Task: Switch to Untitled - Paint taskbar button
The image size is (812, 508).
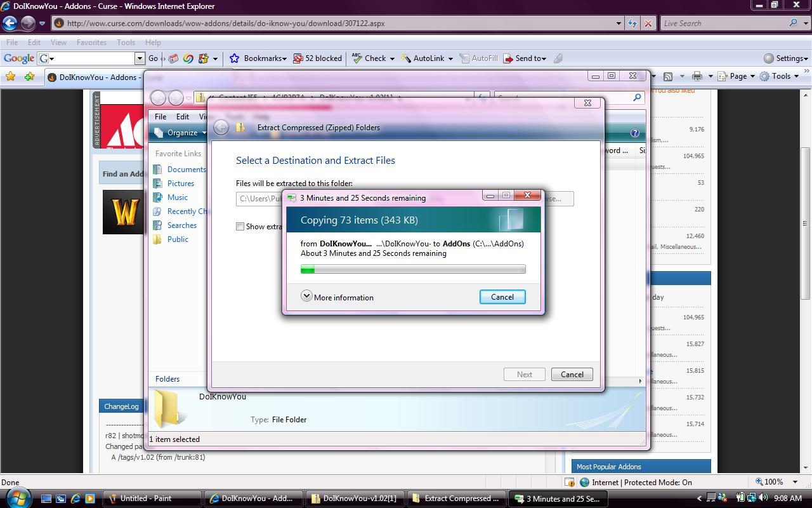Action: tap(152, 498)
